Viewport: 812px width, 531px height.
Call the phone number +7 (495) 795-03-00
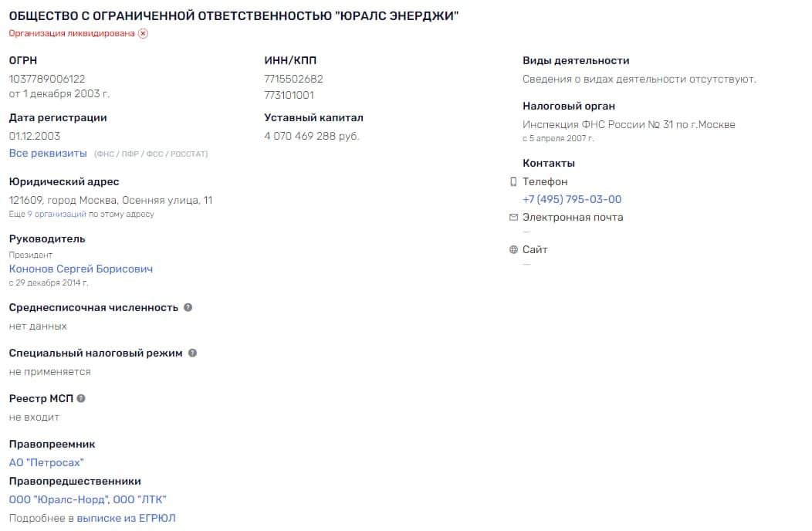coord(572,199)
